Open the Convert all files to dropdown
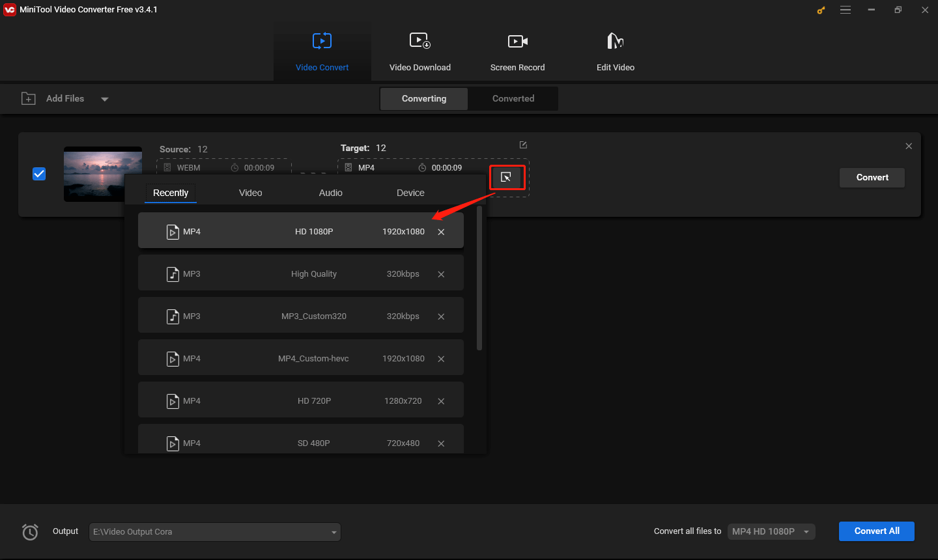 (x=771, y=531)
